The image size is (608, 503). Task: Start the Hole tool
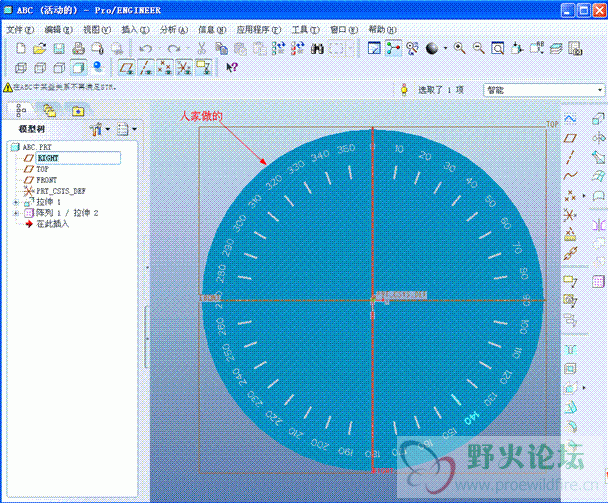pyautogui.click(x=570, y=349)
